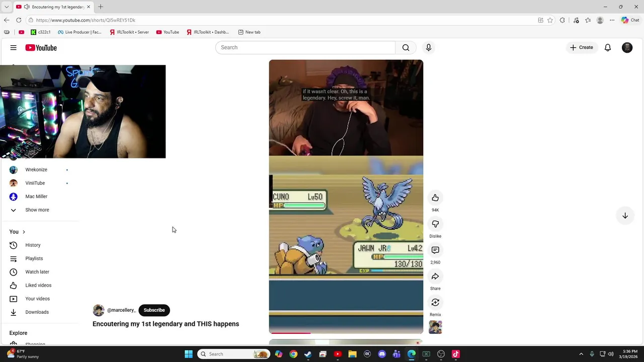Close the current browser tab

(x=88, y=7)
